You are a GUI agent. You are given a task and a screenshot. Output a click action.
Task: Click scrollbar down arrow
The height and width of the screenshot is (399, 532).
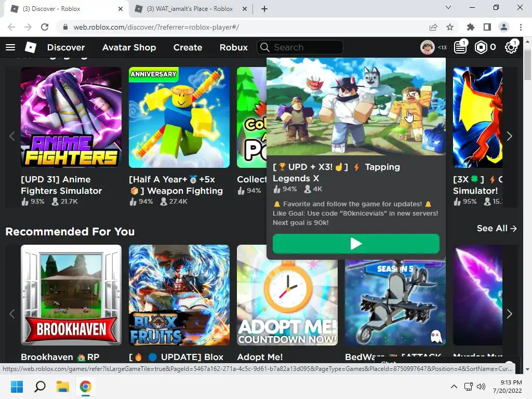[x=527, y=369]
